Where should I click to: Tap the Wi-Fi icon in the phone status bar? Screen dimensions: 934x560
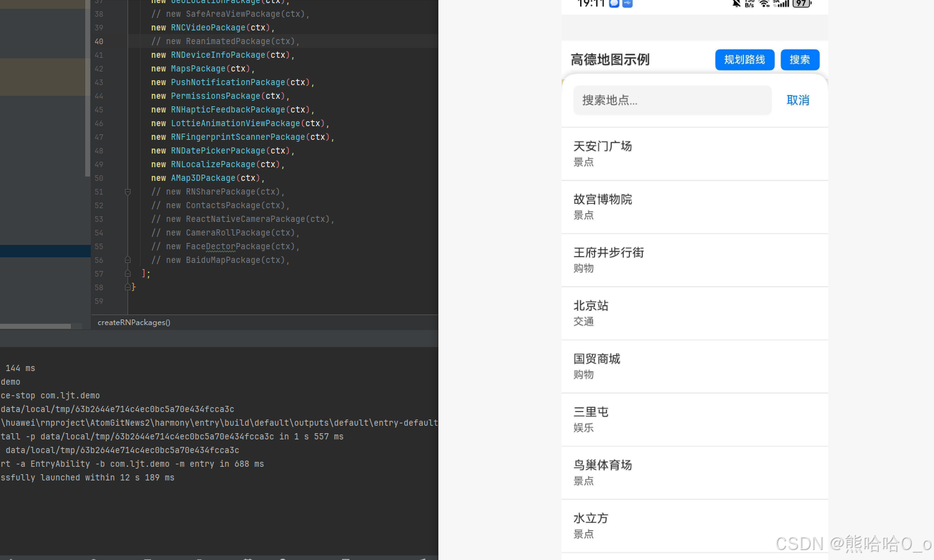[x=764, y=3]
